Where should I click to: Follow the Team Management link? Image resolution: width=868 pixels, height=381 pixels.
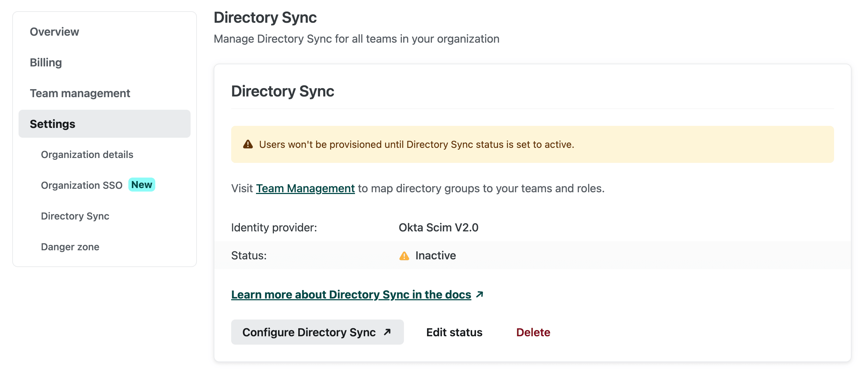click(x=305, y=188)
